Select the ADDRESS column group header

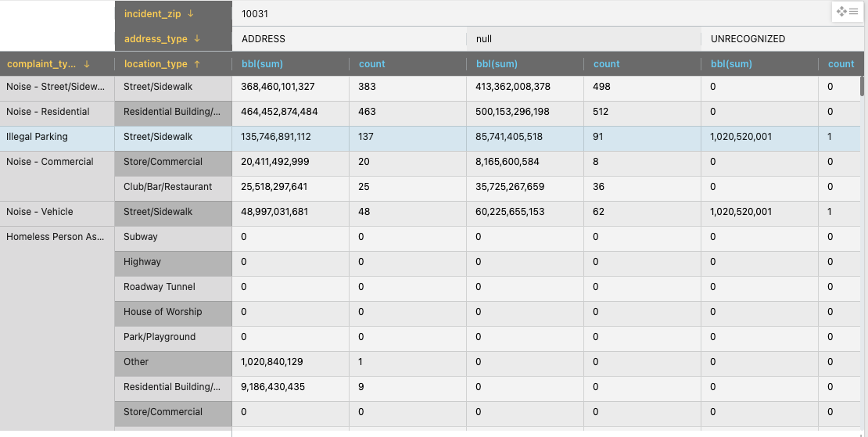click(264, 39)
